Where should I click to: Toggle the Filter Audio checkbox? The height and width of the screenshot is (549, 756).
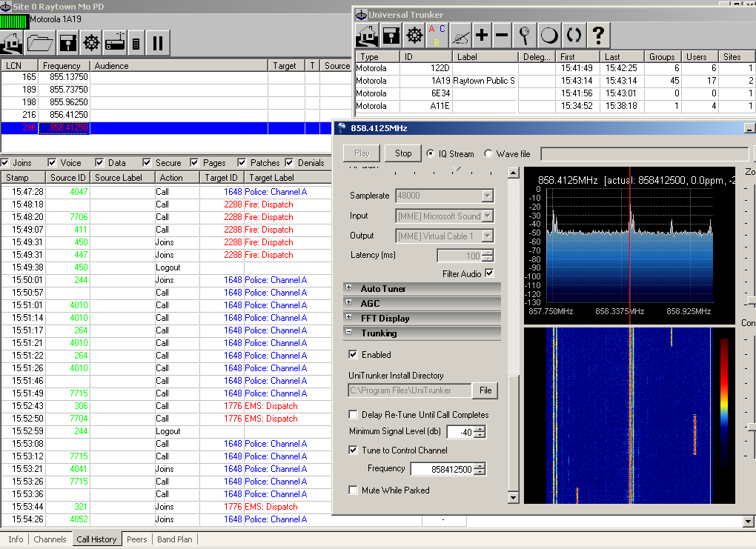click(x=489, y=273)
